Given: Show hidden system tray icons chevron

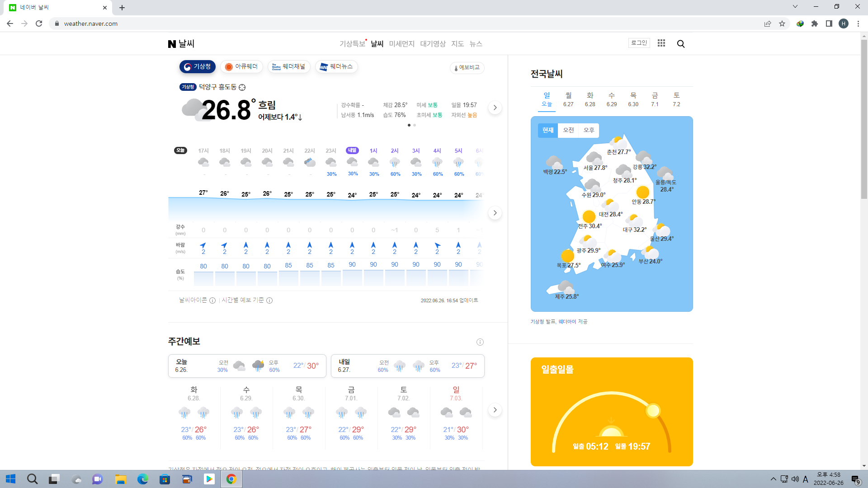Looking at the screenshot, I should (773, 479).
